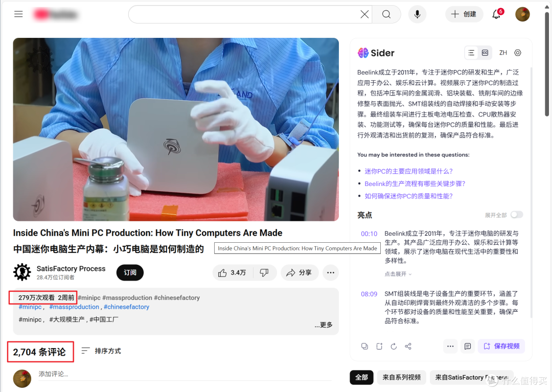The height and width of the screenshot is (392, 552).
Task: Open Sider settings gear icon
Action: [517, 53]
